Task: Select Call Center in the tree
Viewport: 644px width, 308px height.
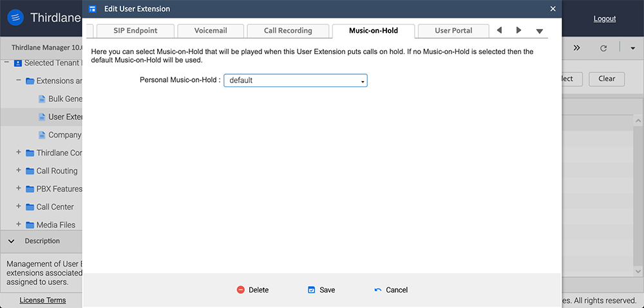Action: click(x=55, y=207)
